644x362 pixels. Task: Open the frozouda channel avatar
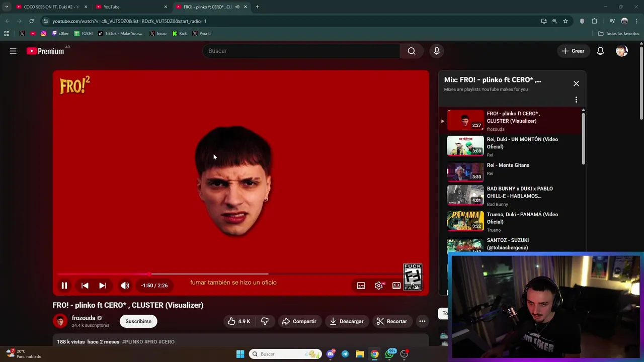(60, 321)
